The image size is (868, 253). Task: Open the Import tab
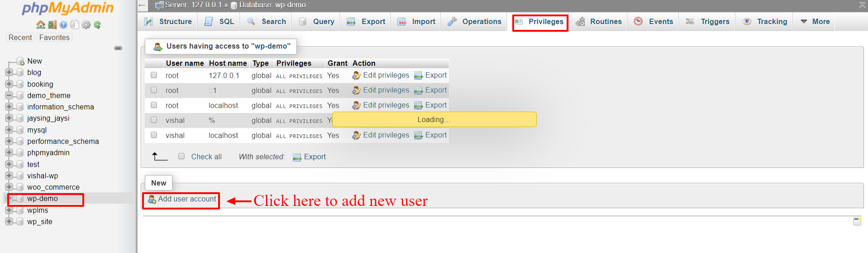(x=416, y=22)
